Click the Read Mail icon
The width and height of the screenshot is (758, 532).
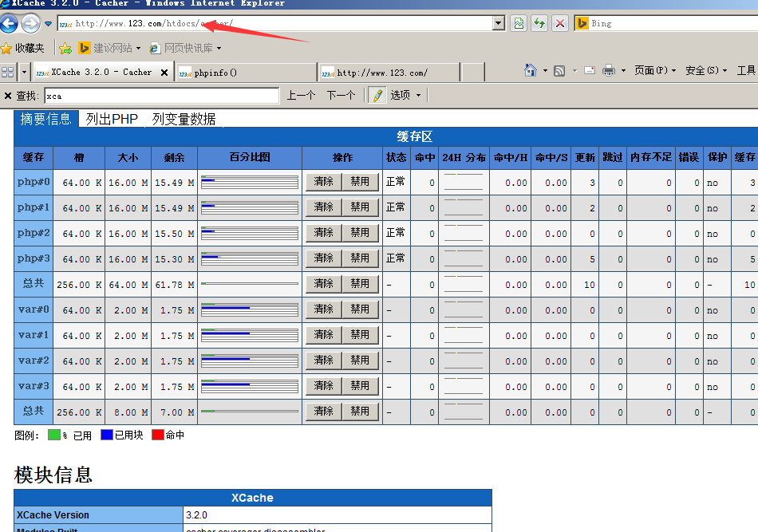pyautogui.click(x=590, y=70)
